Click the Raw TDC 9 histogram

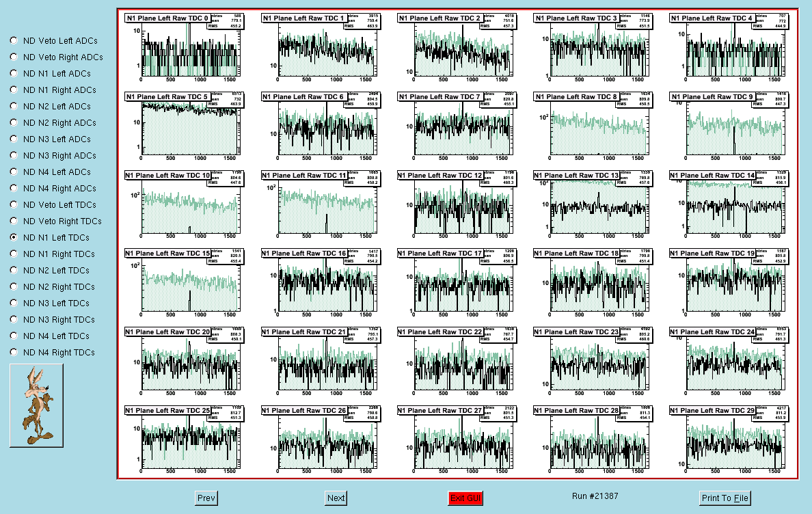pyautogui.click(x=729, y=126)
